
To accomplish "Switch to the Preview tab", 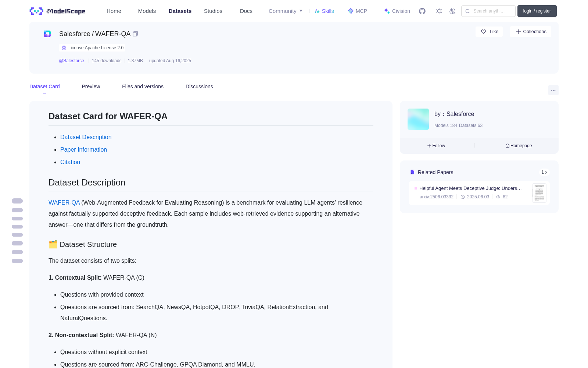I will pos(91,86).
